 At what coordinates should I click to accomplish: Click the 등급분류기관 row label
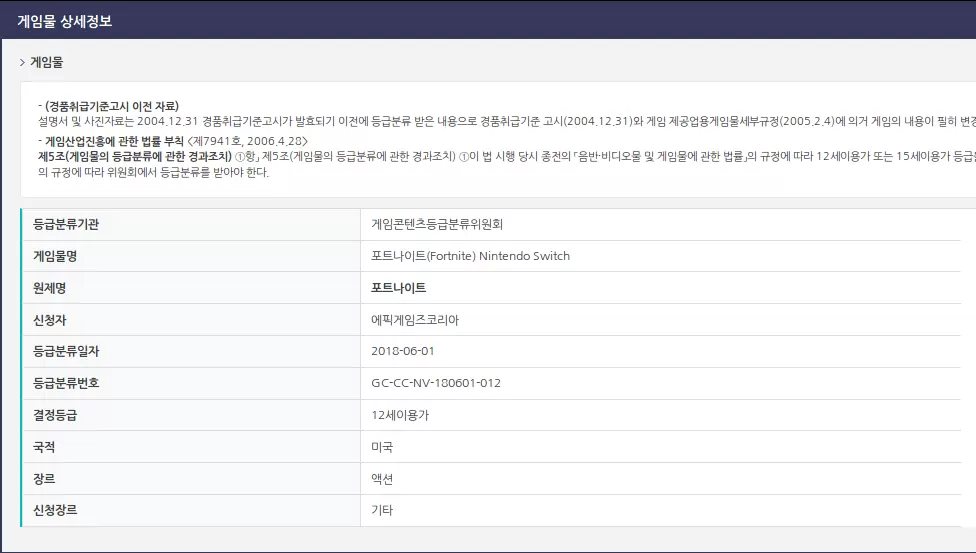click(x=66, y=224)
